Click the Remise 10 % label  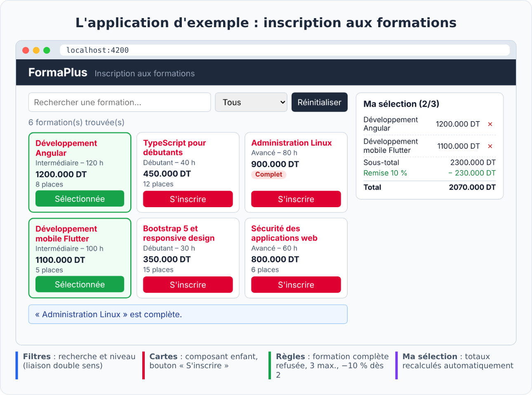coord(385,173)
